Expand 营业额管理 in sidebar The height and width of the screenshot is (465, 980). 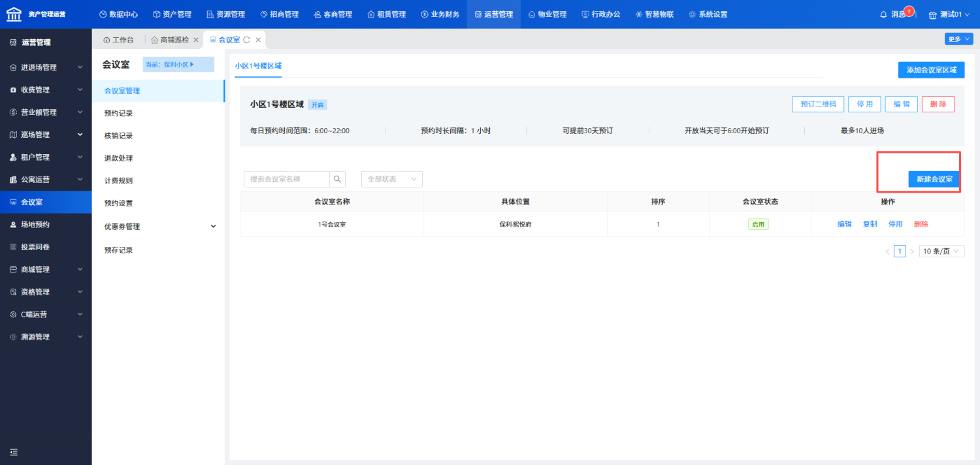(46, 112)
